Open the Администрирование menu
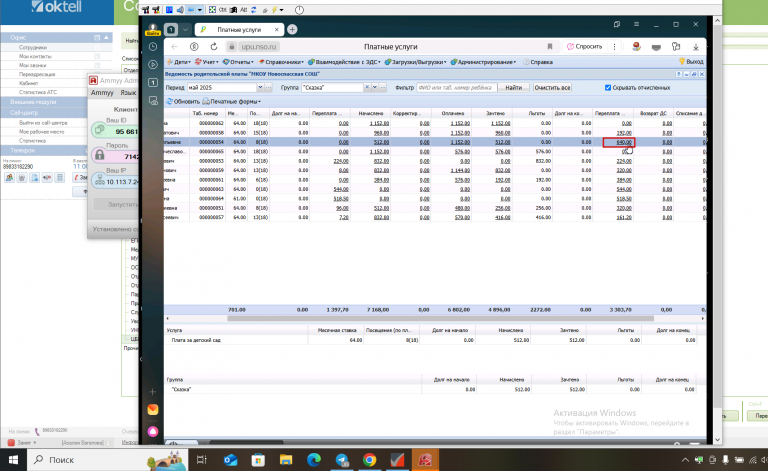Viewport: 768px width, 471px height. pos(483,62)
